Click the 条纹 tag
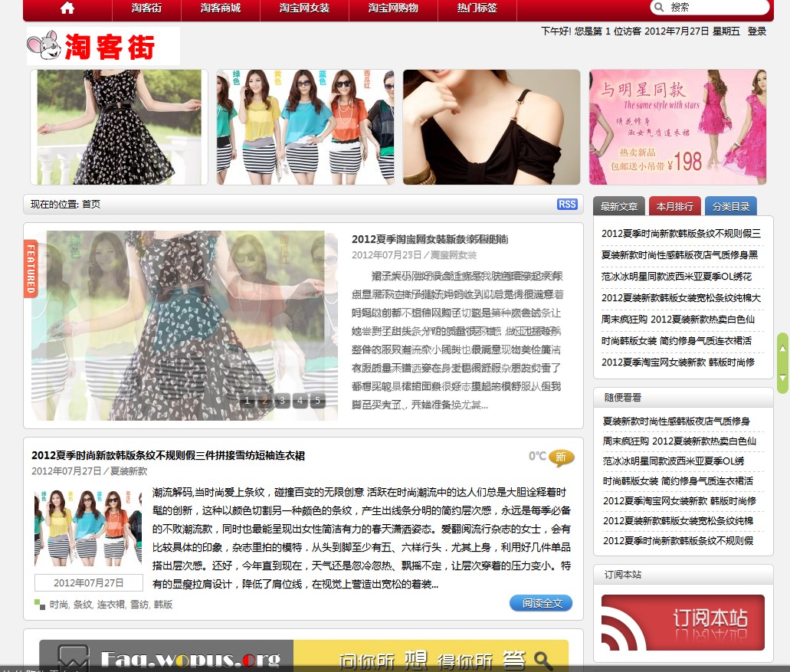The height and width of the screenshot is (672, 790). (x=83, y=605)
